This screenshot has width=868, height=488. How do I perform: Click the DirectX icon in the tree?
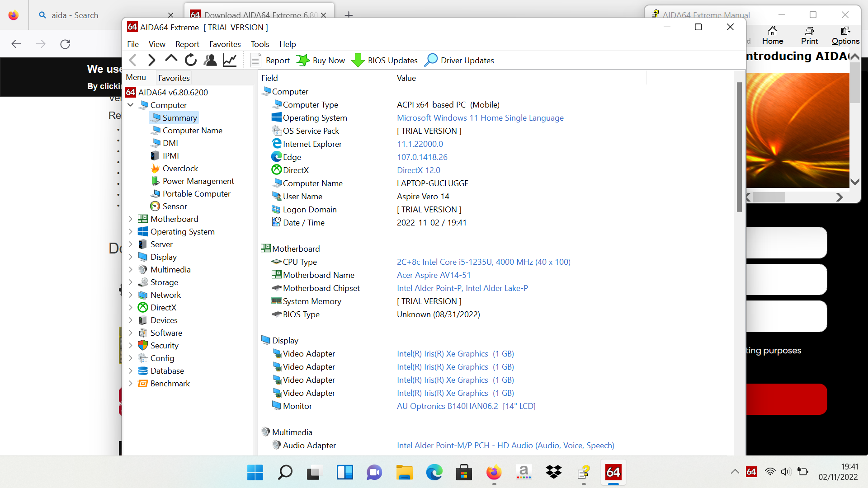(143, 307)
